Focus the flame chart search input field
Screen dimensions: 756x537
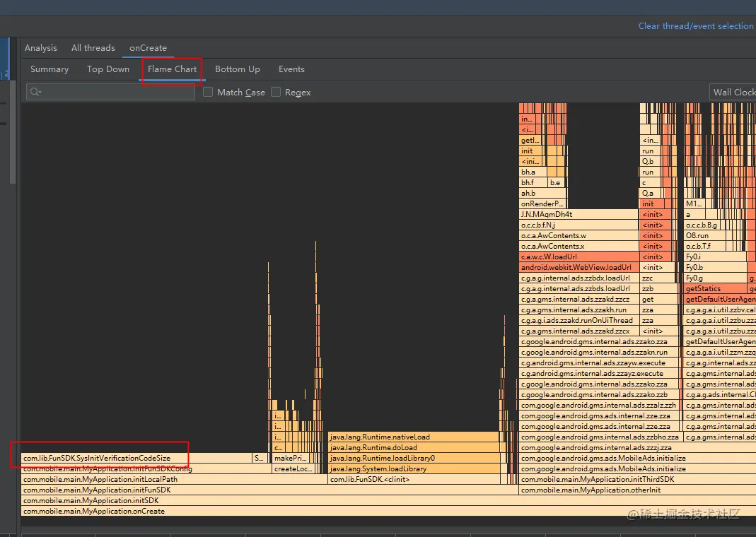point(110,92)
